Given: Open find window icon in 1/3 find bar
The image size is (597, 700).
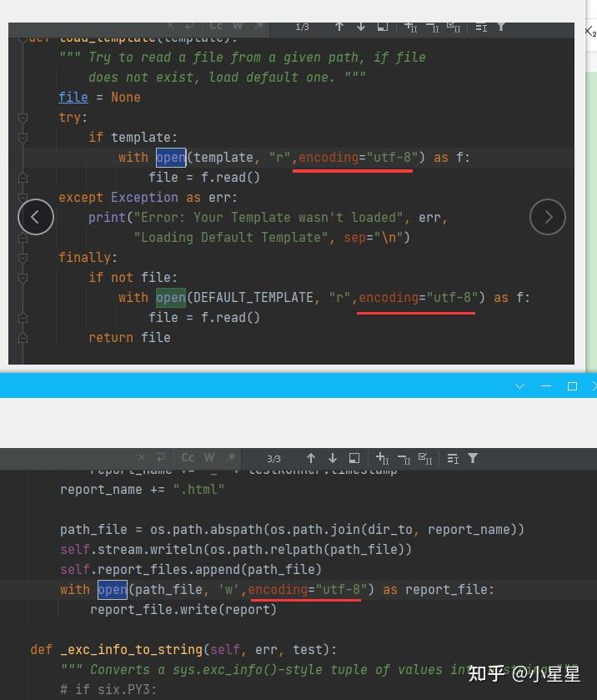Looking at the screenshot, I should point(383,27).
